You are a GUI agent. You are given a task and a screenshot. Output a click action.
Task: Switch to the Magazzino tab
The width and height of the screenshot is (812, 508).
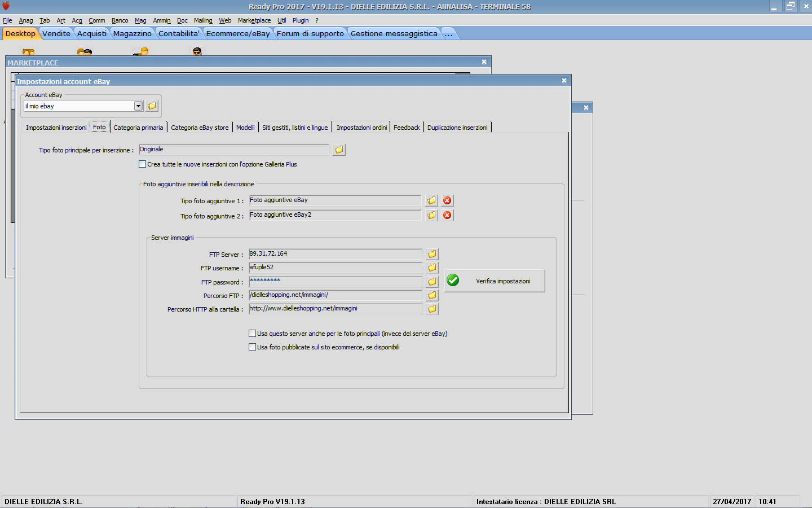(133, 33)
